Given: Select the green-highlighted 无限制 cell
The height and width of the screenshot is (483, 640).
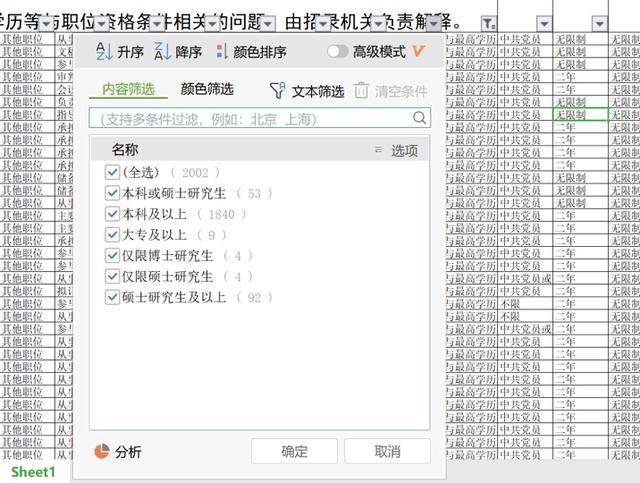Looking at the screenshot, I should point(580,115).
